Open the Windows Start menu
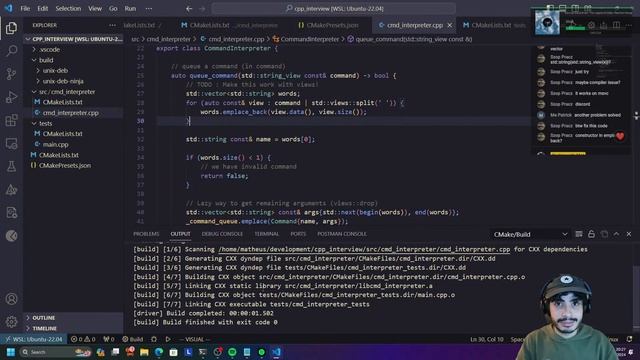 point(11,352)
